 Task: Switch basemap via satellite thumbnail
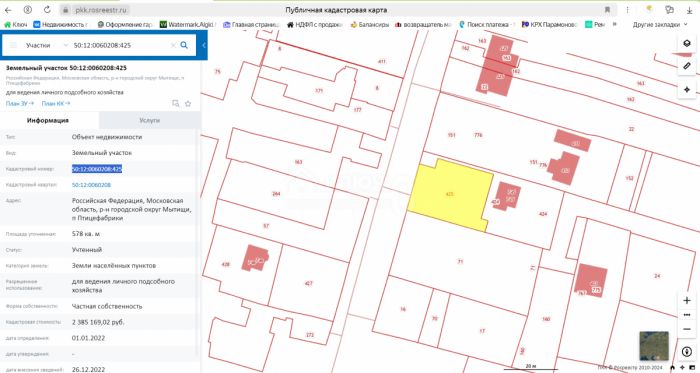coord(654,346)
